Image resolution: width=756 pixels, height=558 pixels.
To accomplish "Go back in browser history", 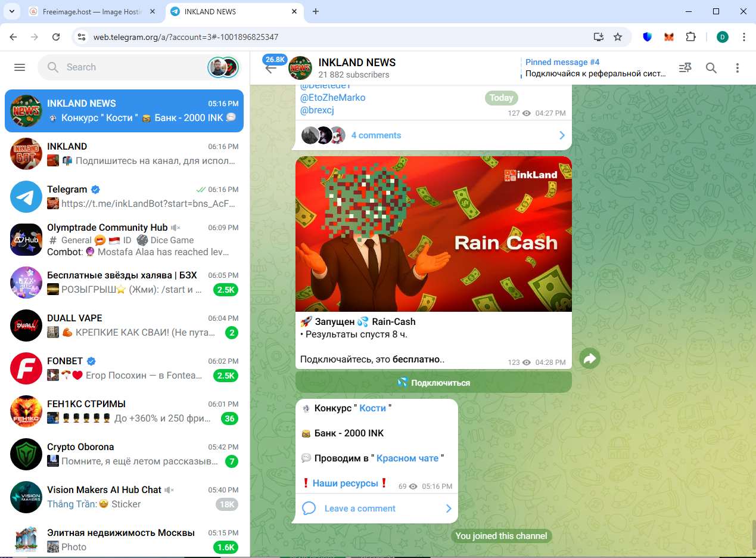I will [13, 37].
